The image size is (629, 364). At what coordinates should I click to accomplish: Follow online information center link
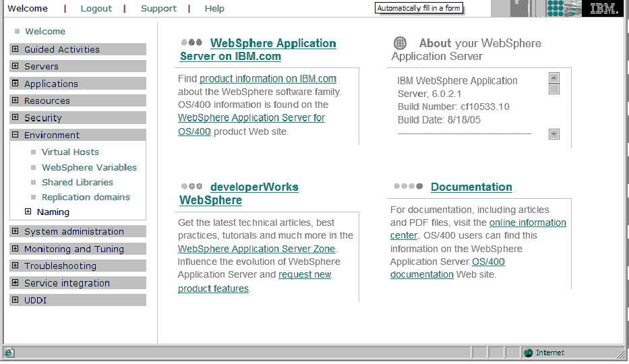(x=478, y=229)
